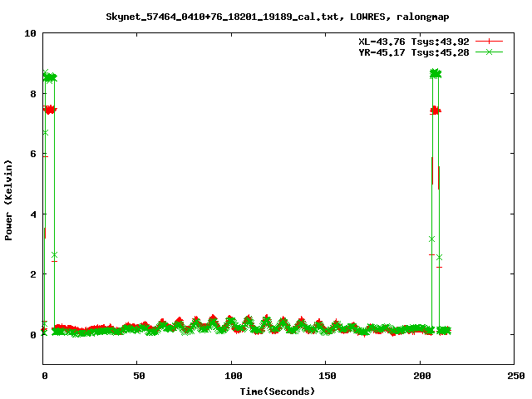Click the Power (Kelvin) y-axis label
This screenshot has width=532, height=399.
(9, 198)
